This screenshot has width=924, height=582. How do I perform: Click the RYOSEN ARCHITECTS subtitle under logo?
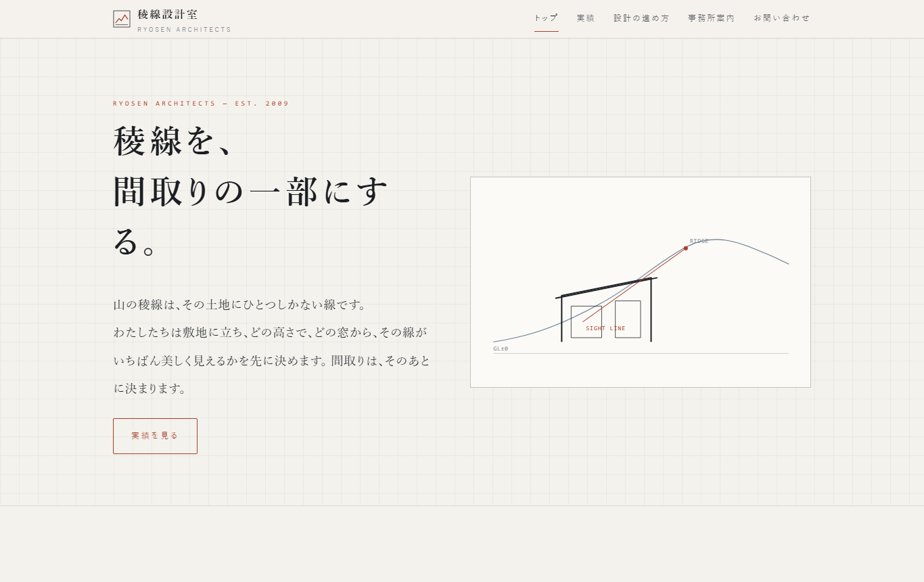pos(185,30)
